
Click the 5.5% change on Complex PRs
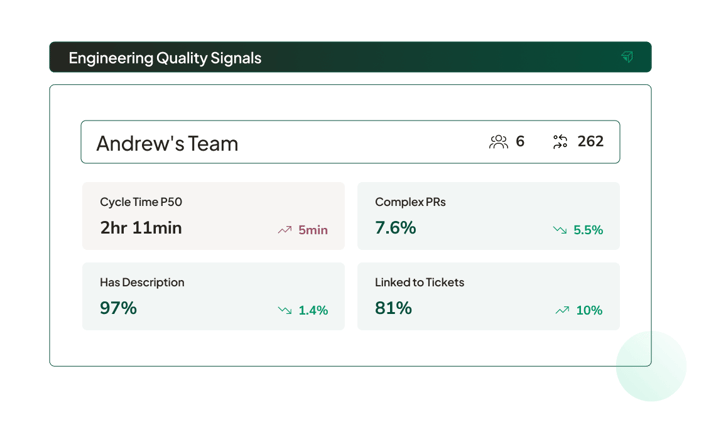pyautogui.click(x=588, y=230)
